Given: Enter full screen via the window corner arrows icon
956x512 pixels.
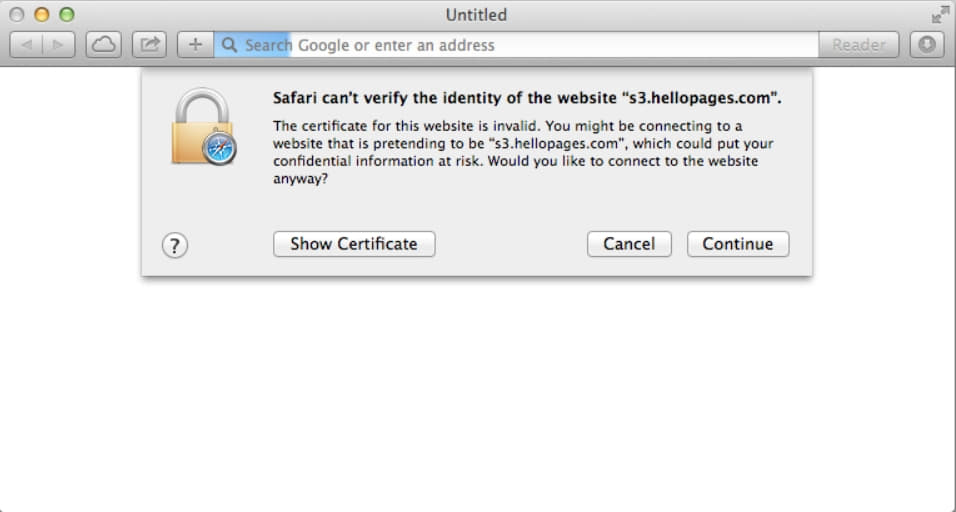Looking at the screenshot, I should (940, 15).
